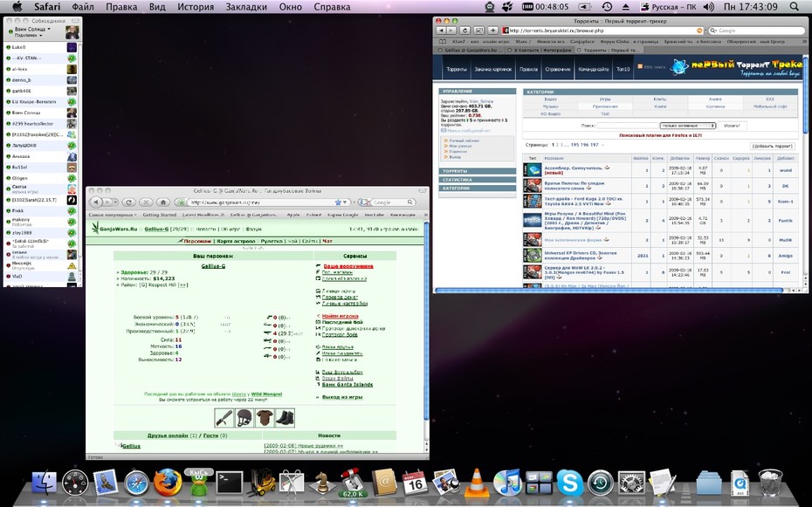812x507 pixels.
Task: Open the Trash in the Dock
Action: coord(770,483)
